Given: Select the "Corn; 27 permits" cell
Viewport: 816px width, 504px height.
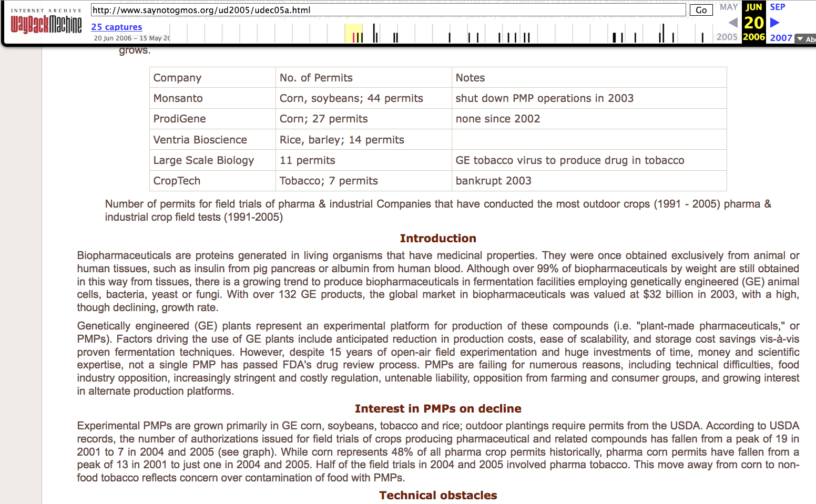Looking at the screenshot, I should 364,119.
